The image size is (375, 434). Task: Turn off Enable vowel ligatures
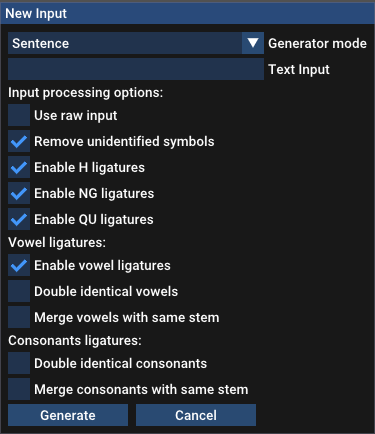coord(19,265)
